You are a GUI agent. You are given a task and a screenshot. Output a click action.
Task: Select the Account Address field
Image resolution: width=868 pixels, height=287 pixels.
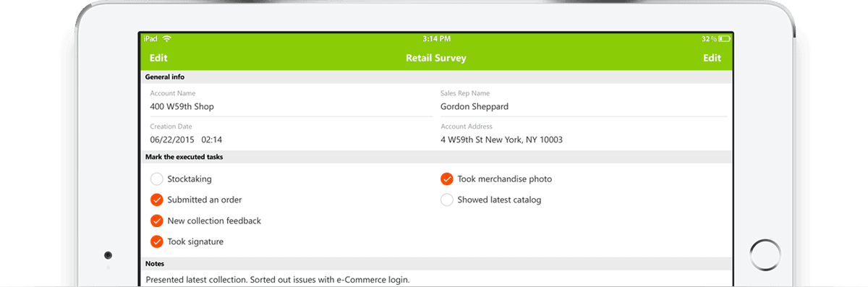(584, 134)
